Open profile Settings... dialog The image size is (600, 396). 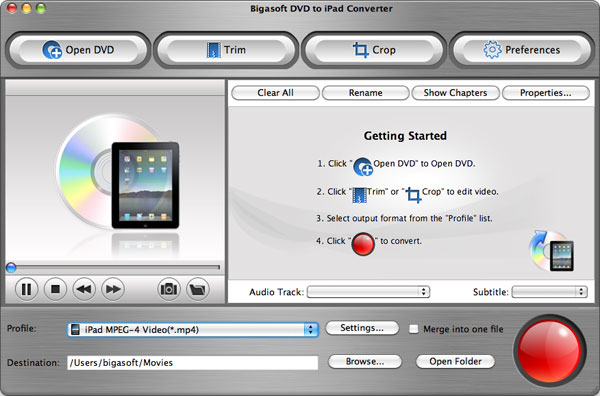[x=362, y=328]
